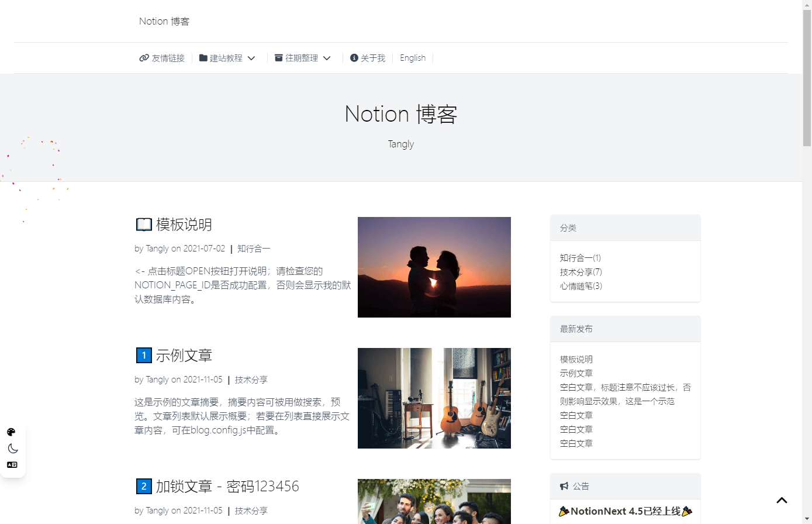Screen dimensions: 812x524
Task: Click the blue 2 badge beside 加锁文章
Action: tap(143, 486)
